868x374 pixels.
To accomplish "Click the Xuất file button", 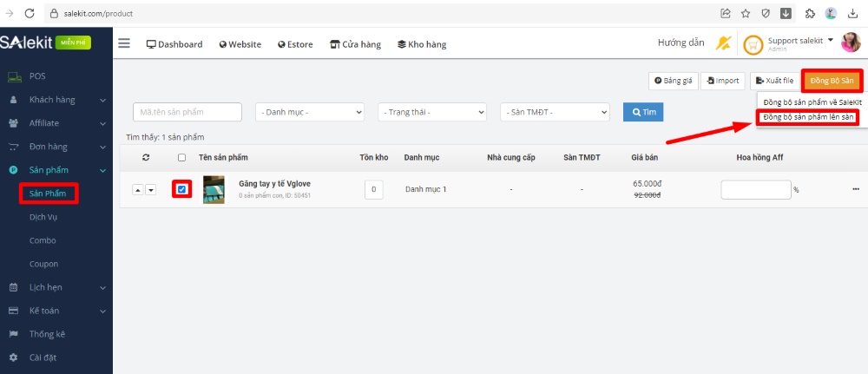I will pyautogui.click(x=773, y=81).
